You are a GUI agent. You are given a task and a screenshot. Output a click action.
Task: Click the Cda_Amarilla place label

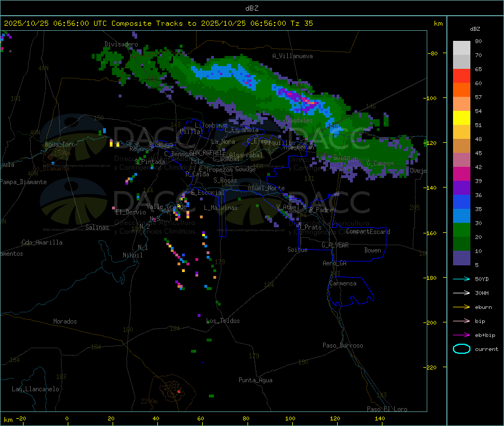(x=43, y=242)
